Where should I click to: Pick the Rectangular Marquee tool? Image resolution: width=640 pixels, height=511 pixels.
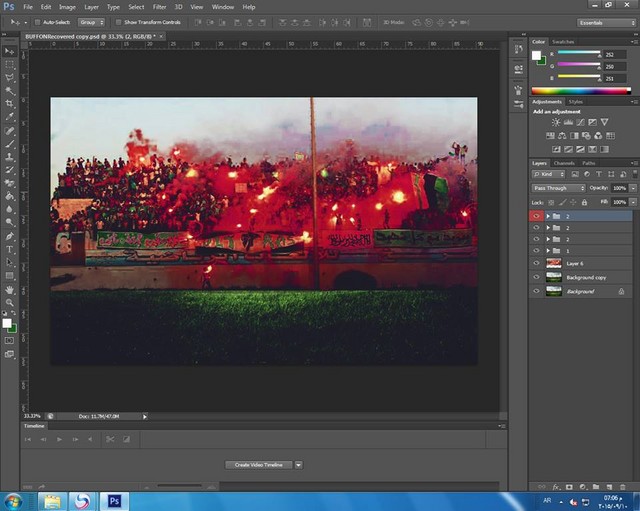tap(10, 63)
